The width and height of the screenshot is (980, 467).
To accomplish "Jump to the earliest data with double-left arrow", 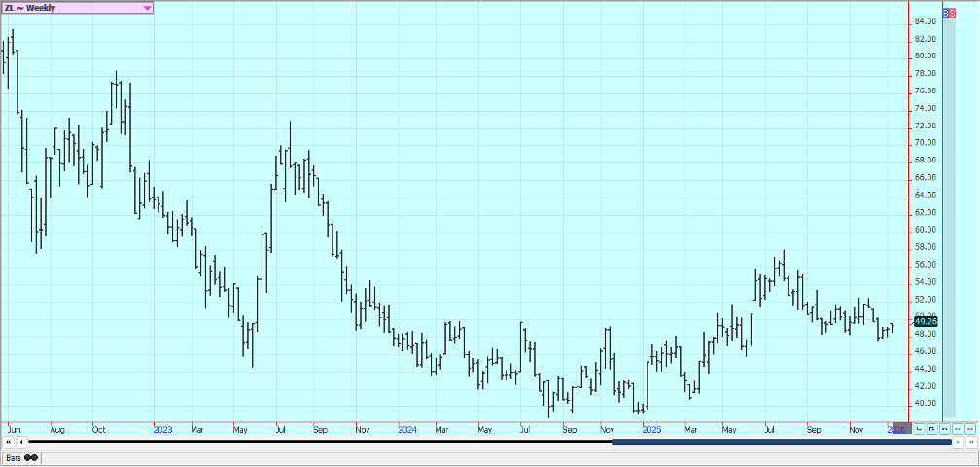I will click(9, 442).
